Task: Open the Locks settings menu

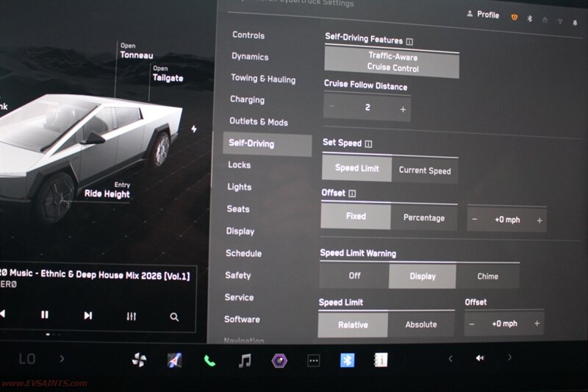Action: (240, 165)
